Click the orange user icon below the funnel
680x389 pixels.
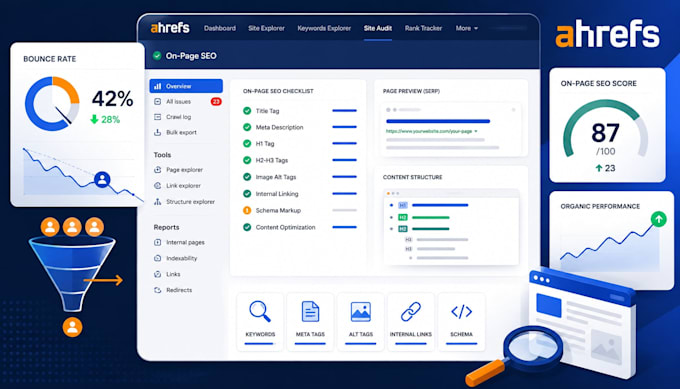click(x=72, y=327)
